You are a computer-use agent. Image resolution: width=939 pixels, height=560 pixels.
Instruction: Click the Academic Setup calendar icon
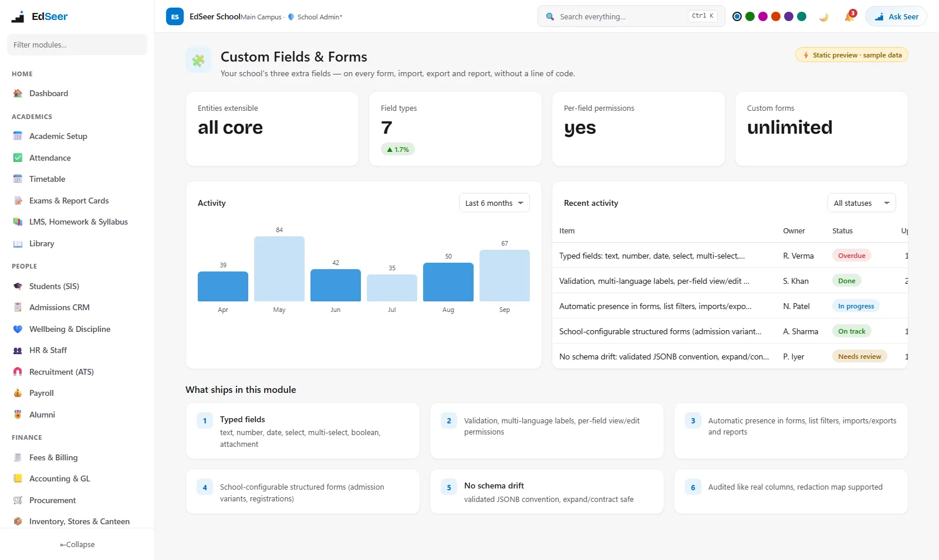[18, 136]
